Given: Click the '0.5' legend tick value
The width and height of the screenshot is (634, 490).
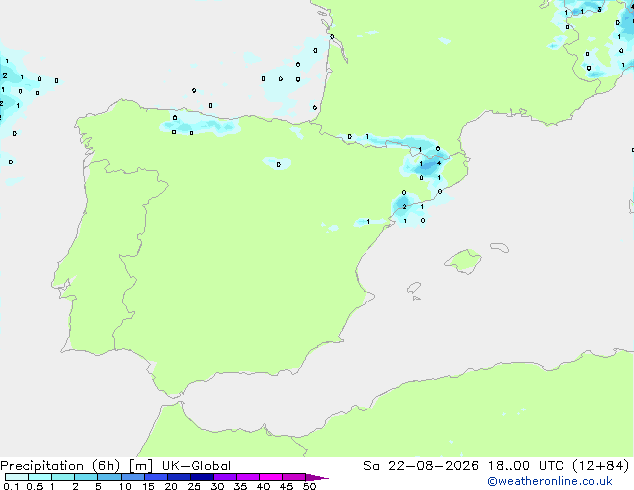Looking at the screenshot, I should tap(34, 486).
